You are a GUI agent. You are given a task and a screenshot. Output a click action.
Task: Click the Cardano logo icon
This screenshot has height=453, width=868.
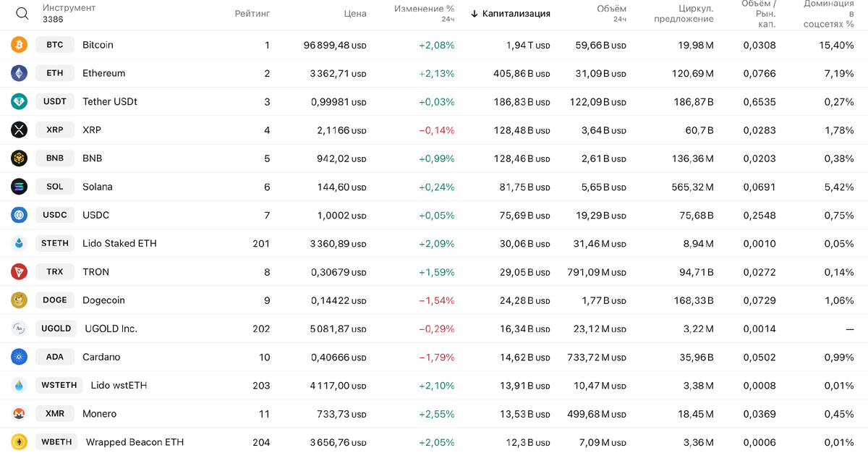[x=19, y=357]
